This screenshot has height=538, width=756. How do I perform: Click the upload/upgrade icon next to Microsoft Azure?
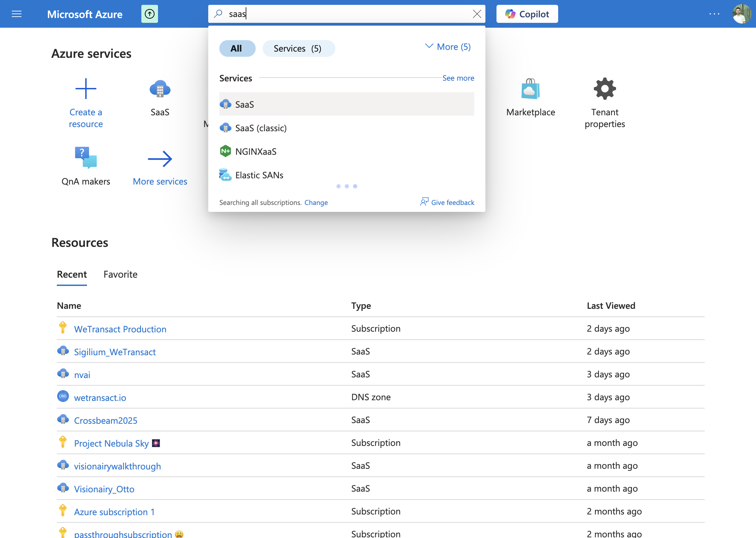pos(150,14)
